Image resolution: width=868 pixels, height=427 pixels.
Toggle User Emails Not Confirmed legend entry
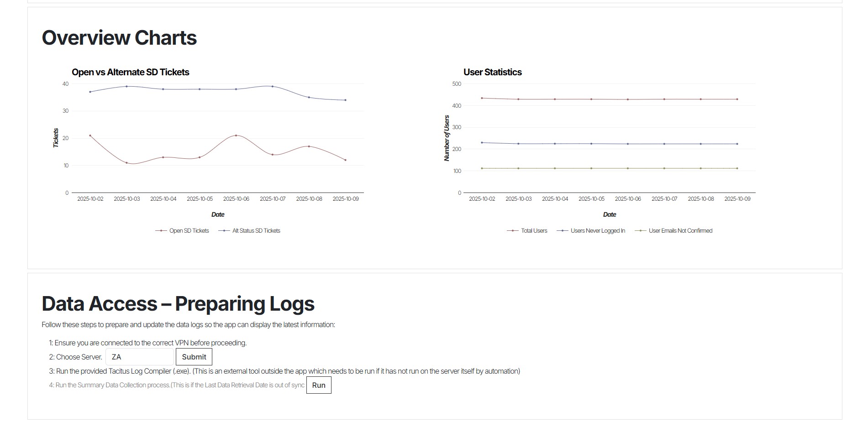pos(673,231)
